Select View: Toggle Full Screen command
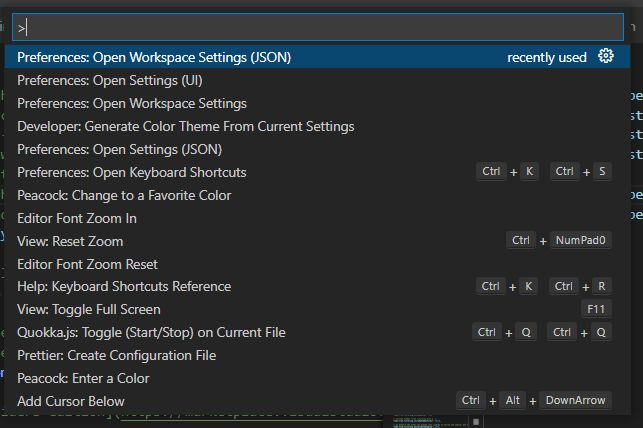The image size is (643, 428). coord(317,309)
